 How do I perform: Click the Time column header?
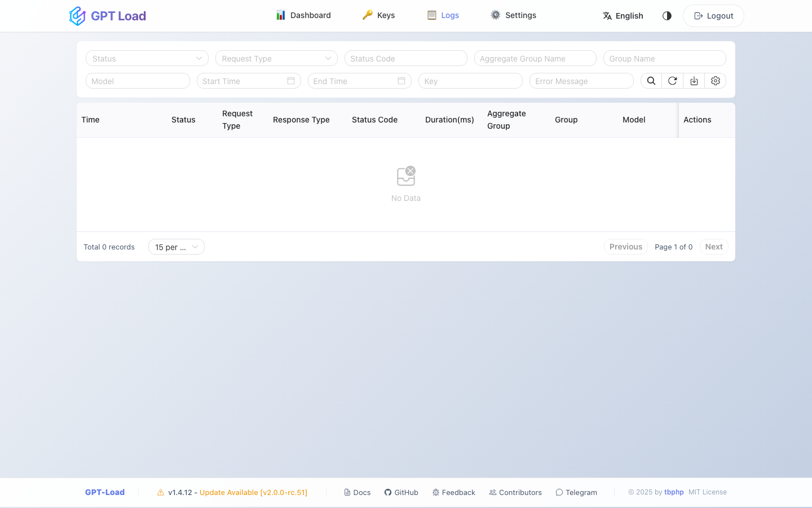coord(90,120)
